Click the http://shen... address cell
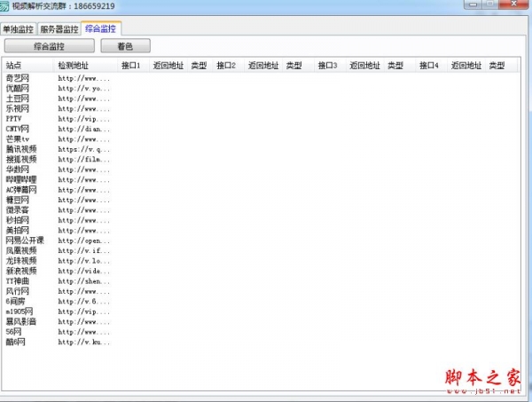The height and width of the screenshot is (402, 532). coord(84,281)
